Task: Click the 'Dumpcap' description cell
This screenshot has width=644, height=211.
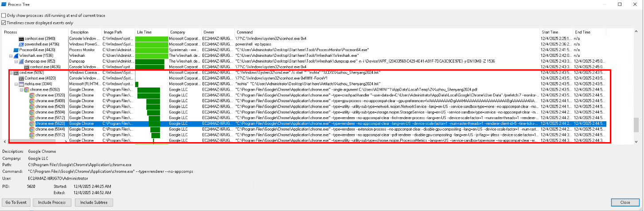Action: pyautogui.click(x=85, y=61)
